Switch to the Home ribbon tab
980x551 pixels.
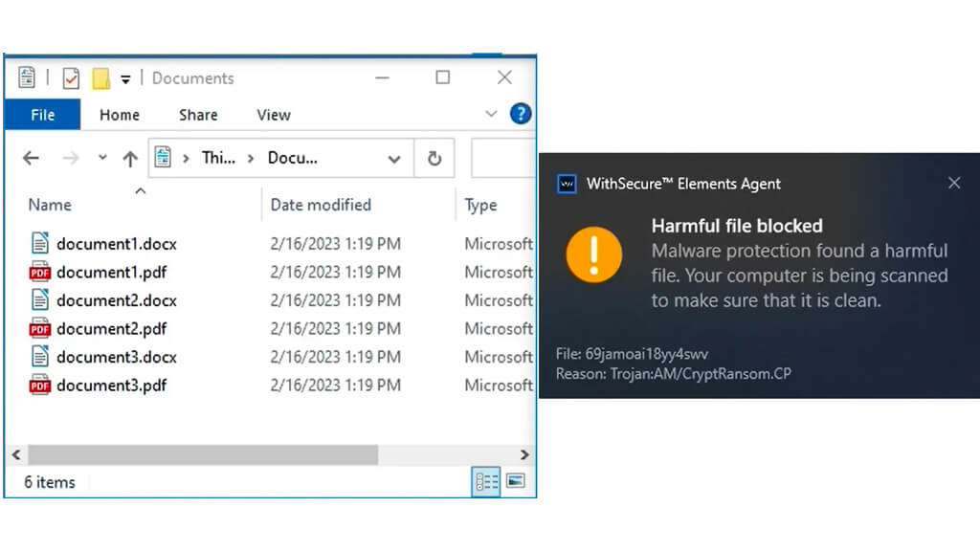(x=120, y=115)
